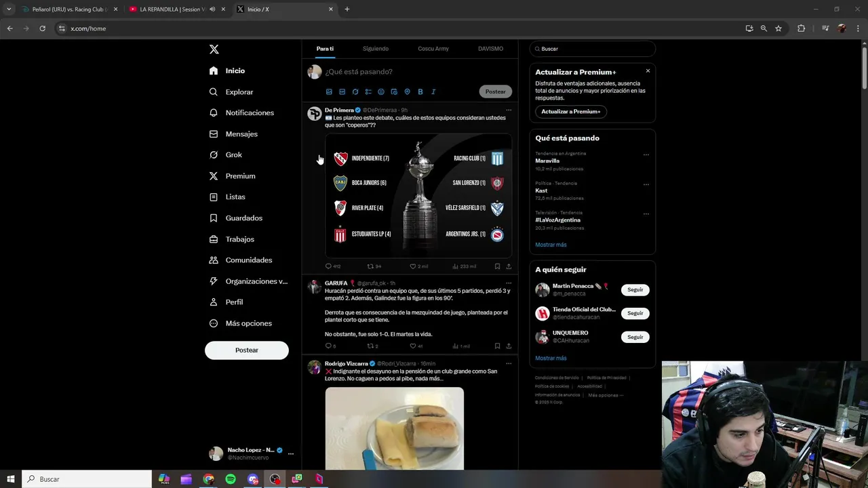This screenshot has width=868, height=488.
Task: Repost the De Primera post
Action: (x=374, y=266)
